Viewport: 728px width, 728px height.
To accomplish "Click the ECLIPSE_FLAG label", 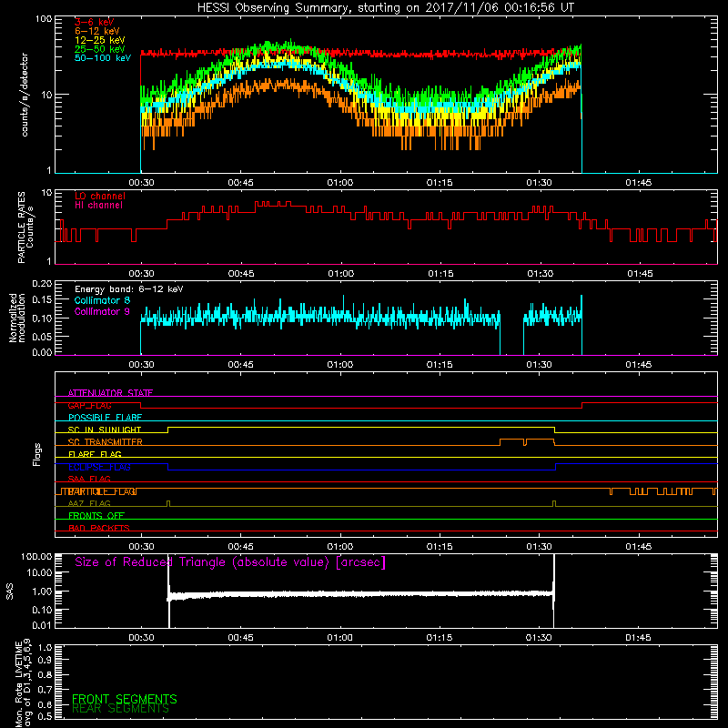I will point(99,467).
